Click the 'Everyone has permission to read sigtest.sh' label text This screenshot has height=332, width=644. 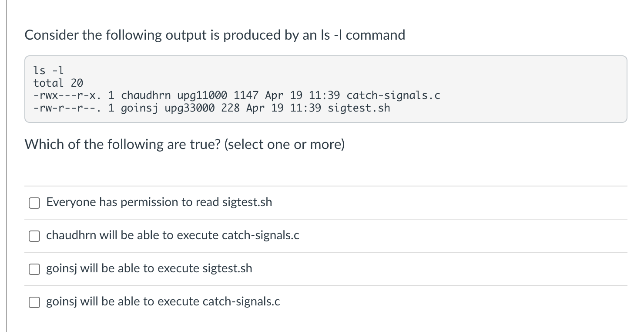pyautogui.click(x=159, y=202)
